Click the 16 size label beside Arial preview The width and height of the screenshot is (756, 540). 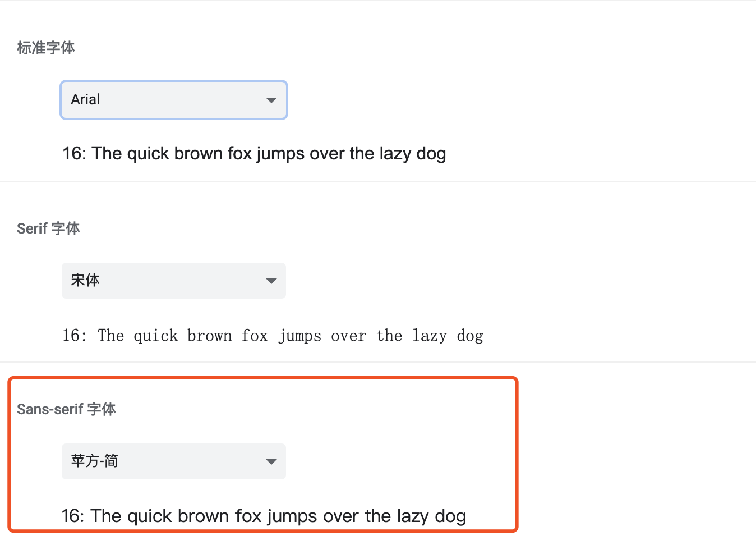(x=73, y=153)
